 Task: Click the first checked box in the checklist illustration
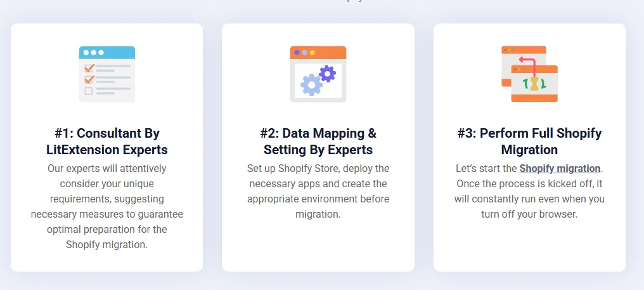89,67
